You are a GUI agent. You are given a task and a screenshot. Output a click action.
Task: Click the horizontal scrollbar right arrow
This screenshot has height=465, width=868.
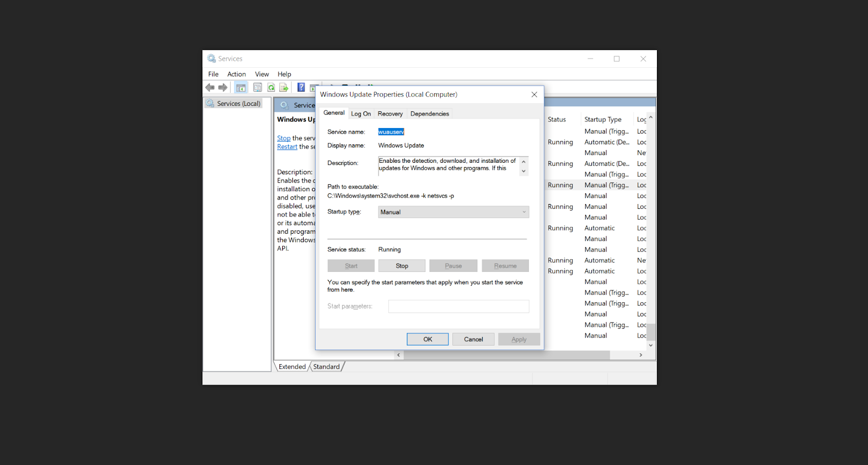[641, 355]
